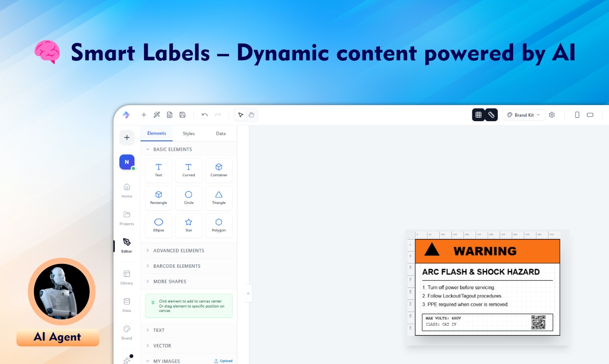Add a Curved text element

pos(189,170)
